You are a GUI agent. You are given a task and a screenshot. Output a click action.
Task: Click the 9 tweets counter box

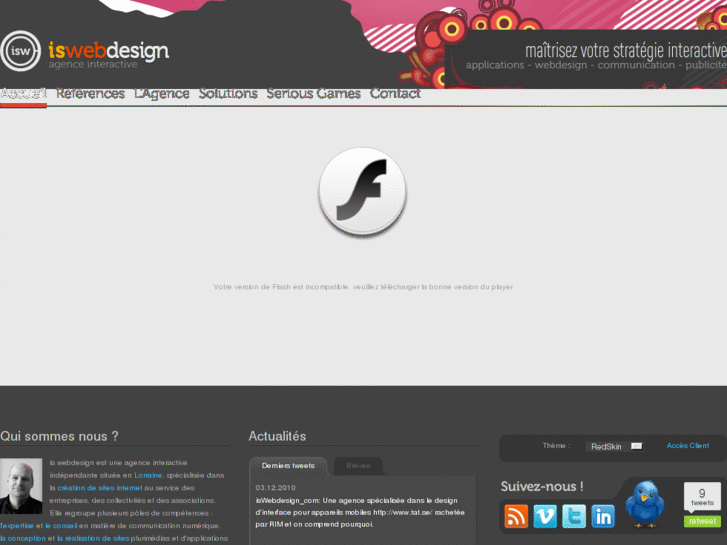pyautogui.click(x=702, y=497)
